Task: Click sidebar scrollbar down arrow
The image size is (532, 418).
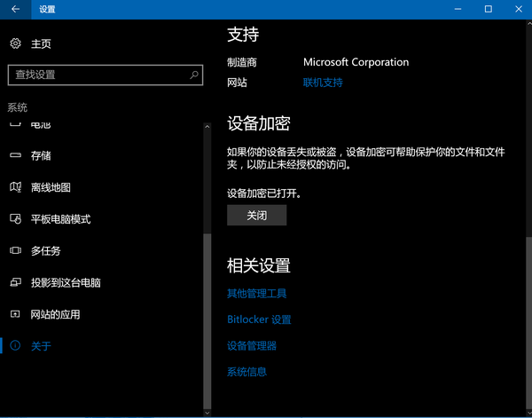Action: (207, 413)
